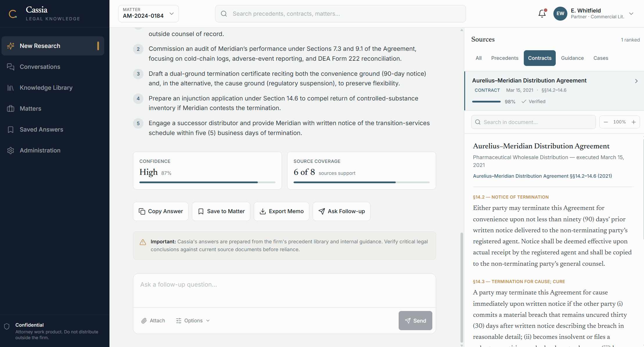This screenshot has height=347, width=644.
Task: Switch to the Cases tab
Action: [601, 58]
